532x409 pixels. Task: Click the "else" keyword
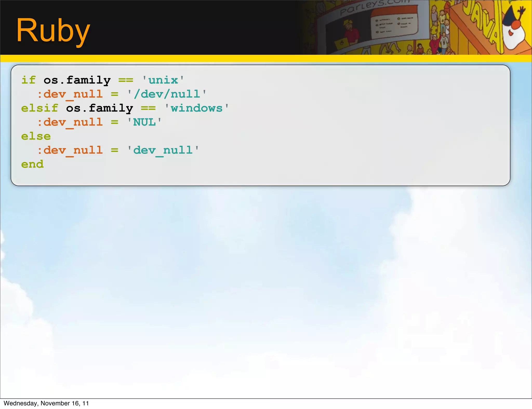point(36,136)
